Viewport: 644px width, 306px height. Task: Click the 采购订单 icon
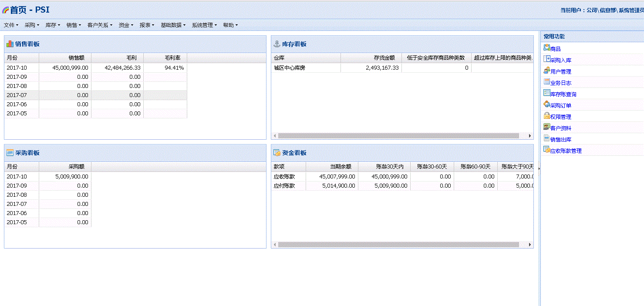(547, 104)
